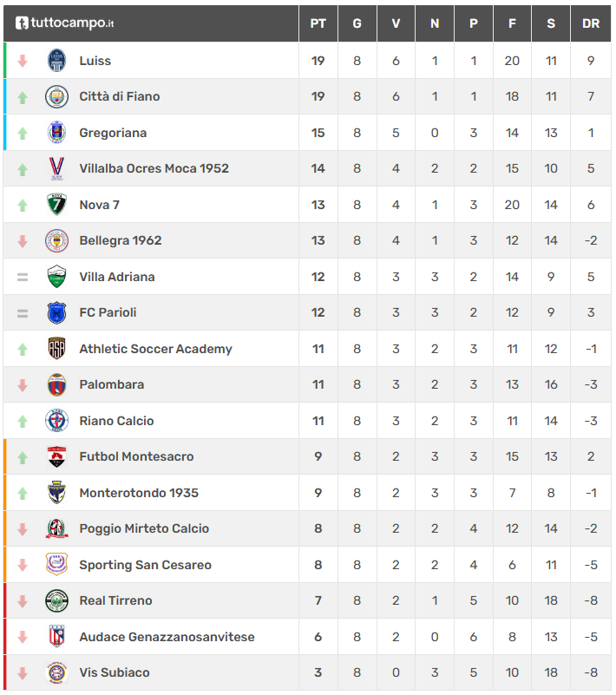Viewport: 616px width, 695px height.
Task: Click the green up arrow beside Gregoriana
Action: [x=23, y=133]
